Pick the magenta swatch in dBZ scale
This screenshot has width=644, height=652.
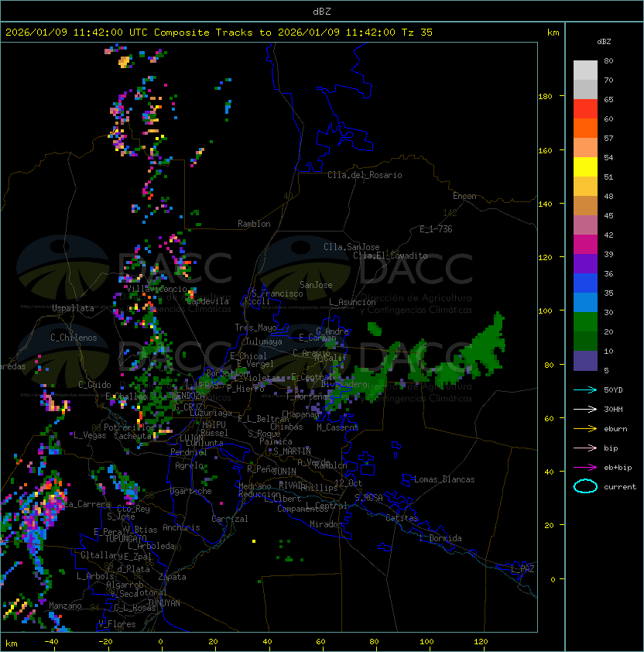(585, 245)
